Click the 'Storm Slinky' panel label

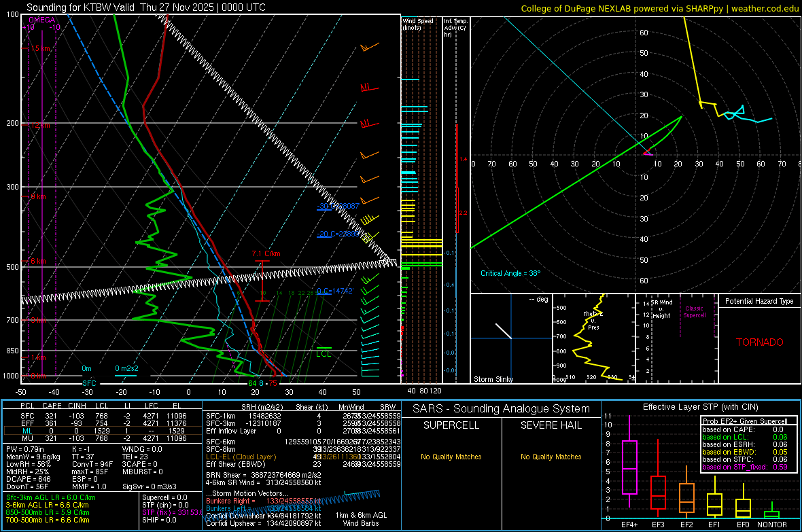pyautogui.click(x=493, y=379)
